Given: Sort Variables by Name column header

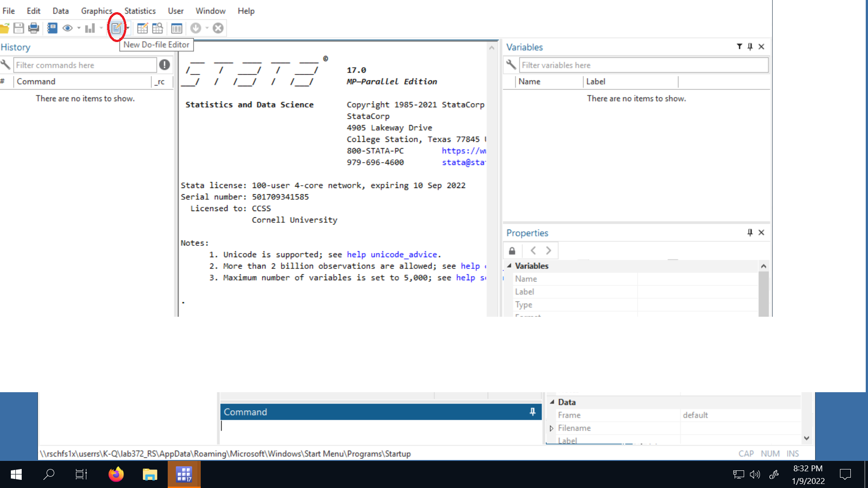Looking at the screenshot, I should (549, 82).
